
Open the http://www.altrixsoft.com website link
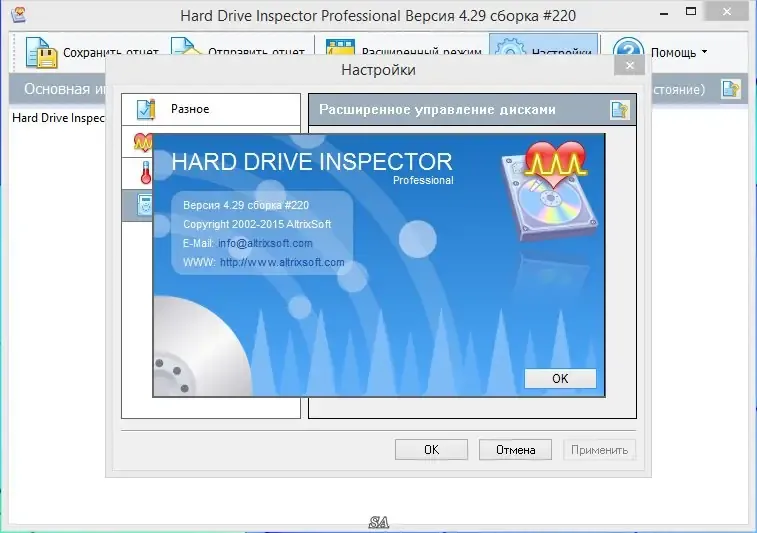coord(282,263)
